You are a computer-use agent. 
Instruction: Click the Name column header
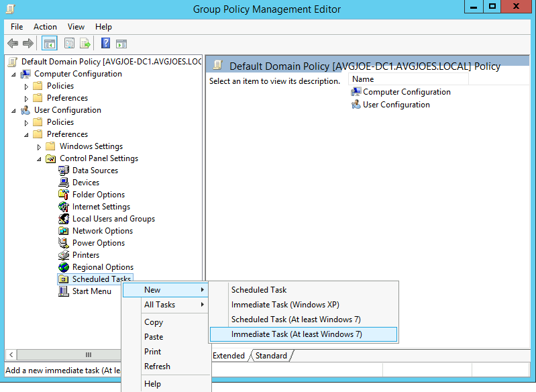409,79
